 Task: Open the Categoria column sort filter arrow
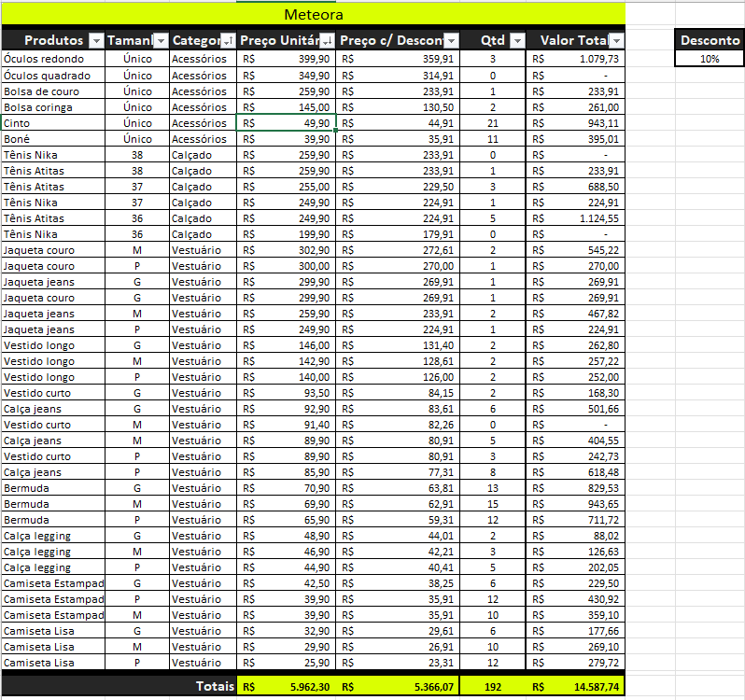click(229, 41)
